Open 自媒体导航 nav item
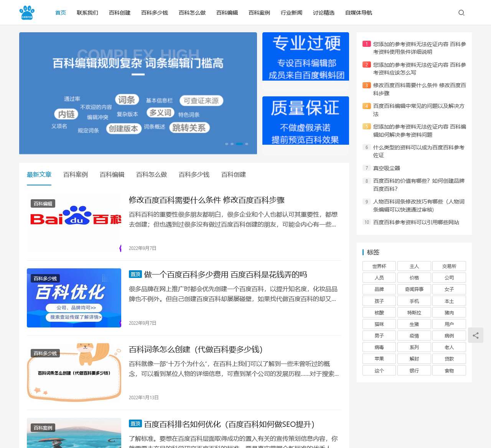This screenshot has width=491, height=448. pyautogui.click(x=359, y=13)
